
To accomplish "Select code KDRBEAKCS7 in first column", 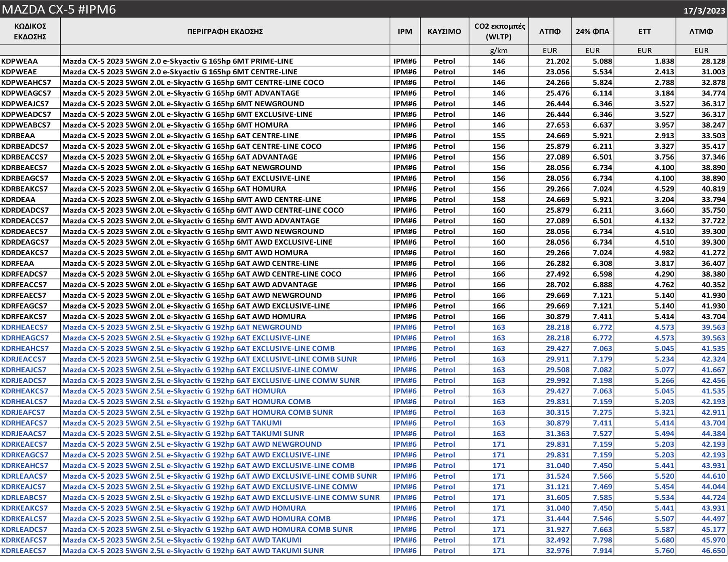I will point(24,189).
